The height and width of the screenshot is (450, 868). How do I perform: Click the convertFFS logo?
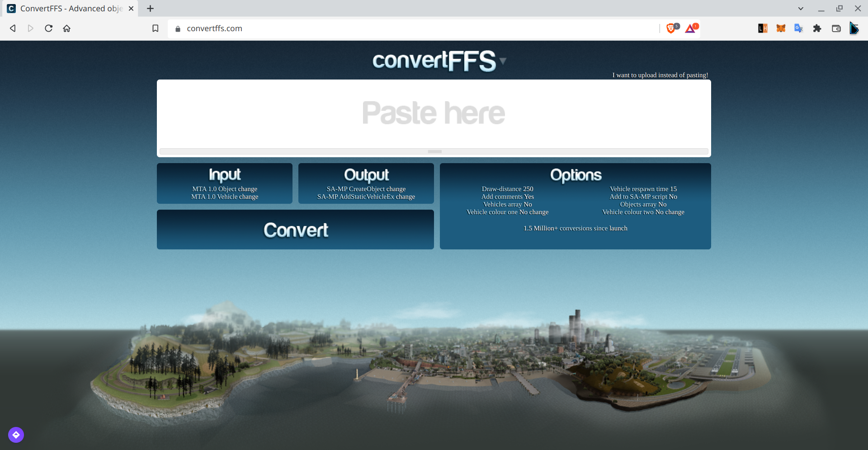click(x=434, y=61)
